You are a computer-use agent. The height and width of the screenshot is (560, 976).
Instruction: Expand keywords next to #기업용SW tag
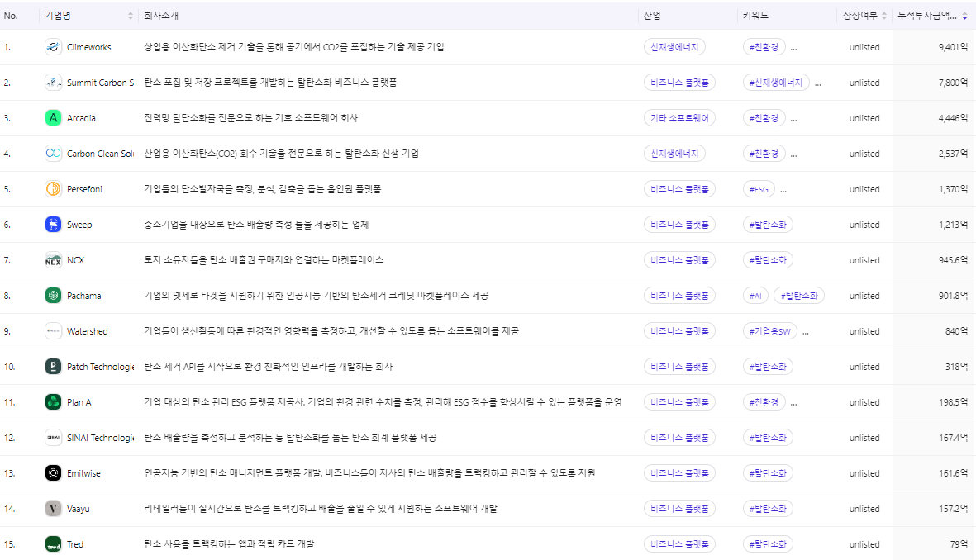point(806,332)
